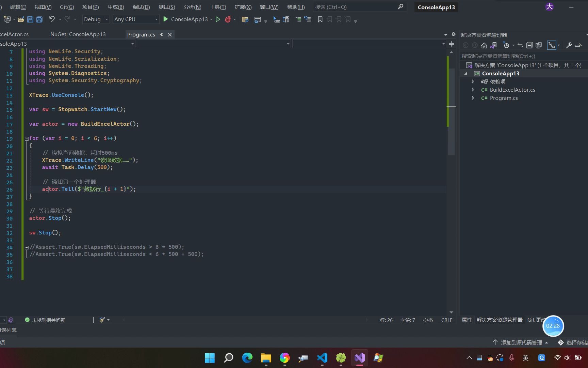This screenshot has width=588, height=368.
Task: Sync with active document arrows icon
Action: click(x=520, y=45)
